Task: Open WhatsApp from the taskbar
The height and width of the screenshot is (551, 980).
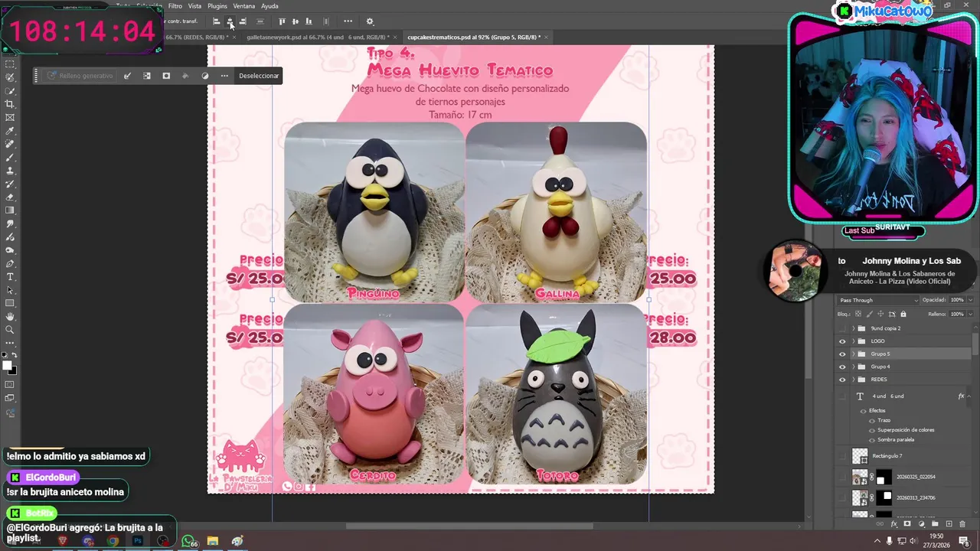Action: coord(188,541)
